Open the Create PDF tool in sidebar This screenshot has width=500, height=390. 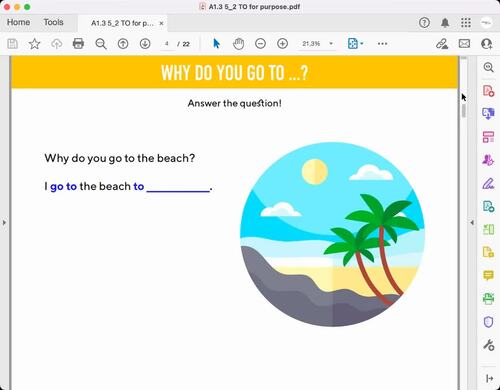(x=488, y=90)
